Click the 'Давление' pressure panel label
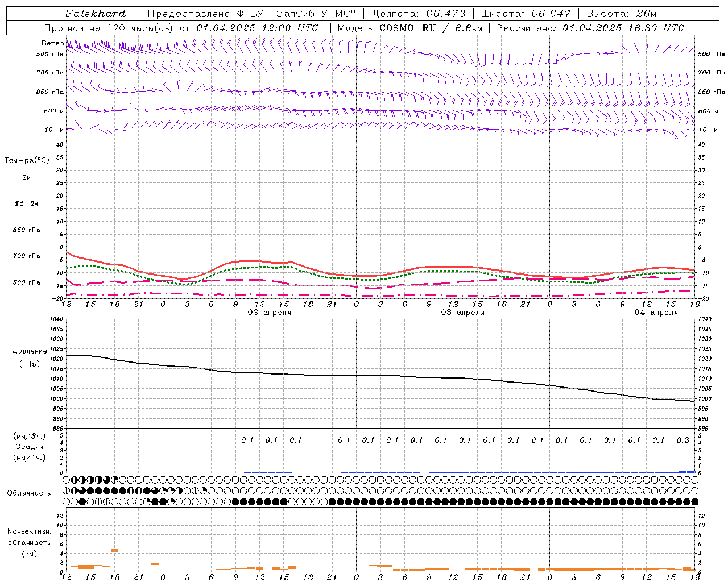Image resolution: width=728 pixels, height=582 pixels. point(30,351)
